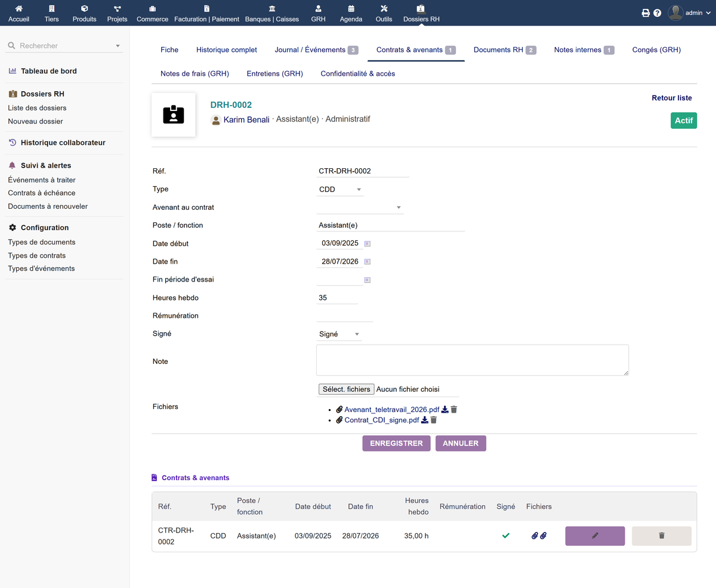Open the admin user menu
The height and width of the screenshot is (588, 716).
[689, 13]
